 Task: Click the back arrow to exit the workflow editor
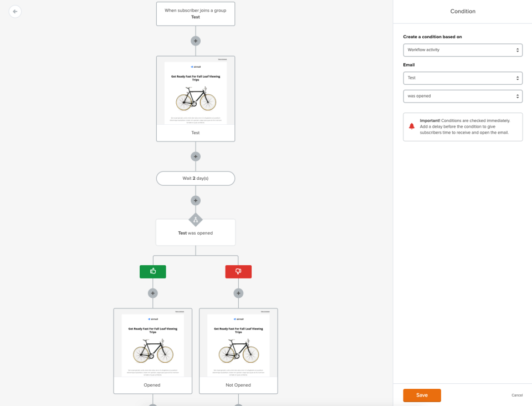[x=15, y=11]
